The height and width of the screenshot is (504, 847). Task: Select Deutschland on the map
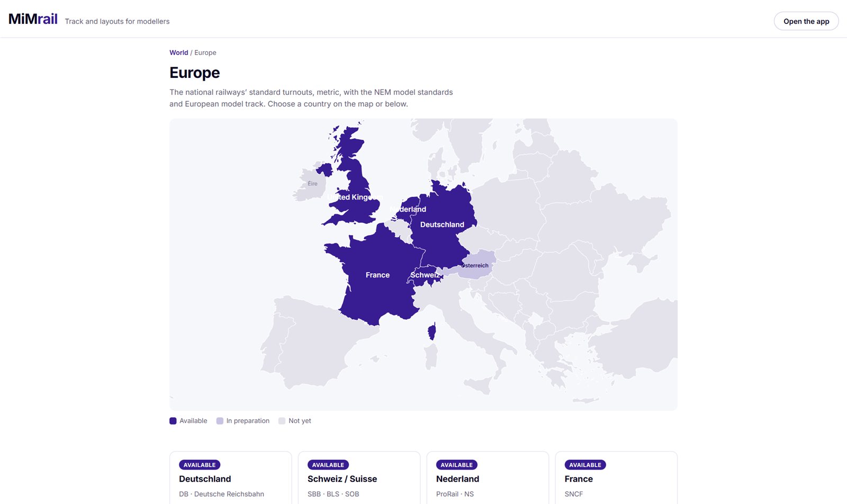coord(442,224)
